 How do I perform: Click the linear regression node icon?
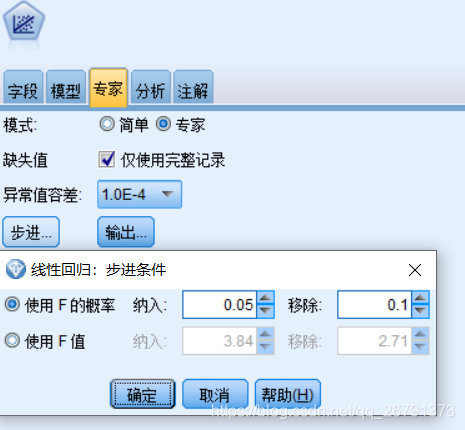24,21
